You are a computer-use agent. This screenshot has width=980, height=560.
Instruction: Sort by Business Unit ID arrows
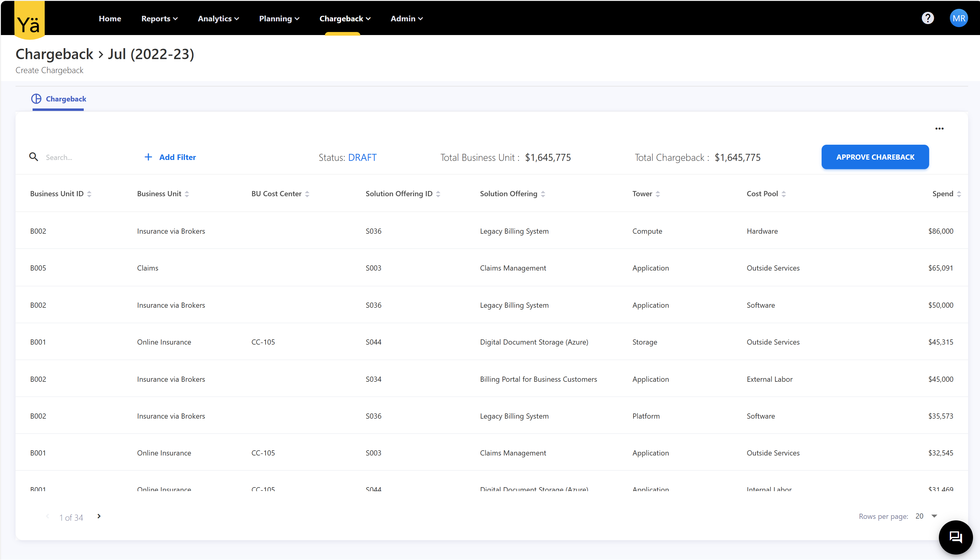point(89,194)
